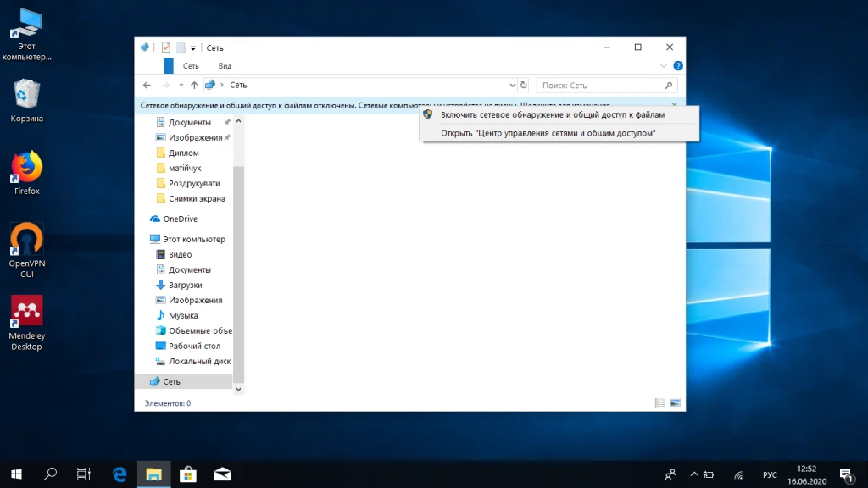This screenshot has height=488, width=868.
Task: Select "Включить сетевое обнаружение и общий доступ к файлам"
Action: tap(553, 114)
